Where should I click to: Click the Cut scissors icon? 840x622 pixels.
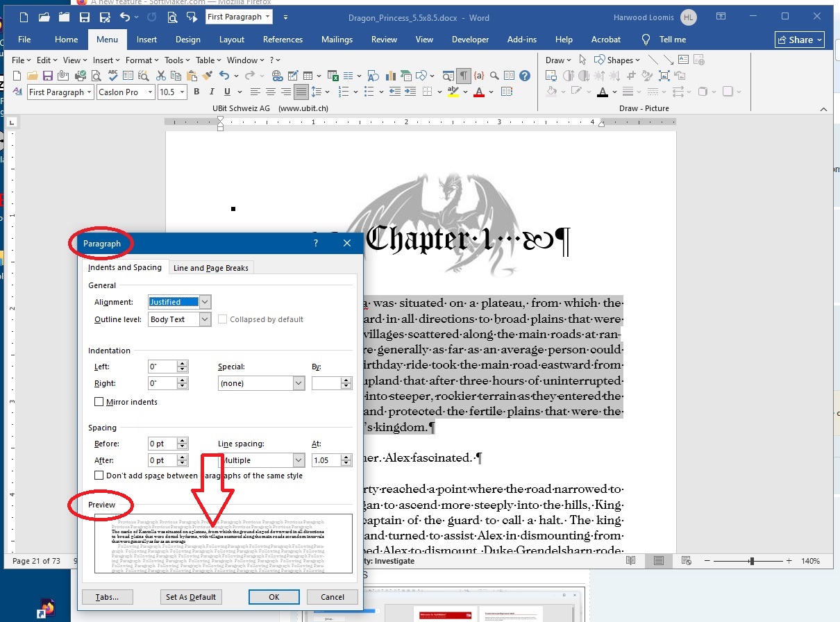pos(161,76)
